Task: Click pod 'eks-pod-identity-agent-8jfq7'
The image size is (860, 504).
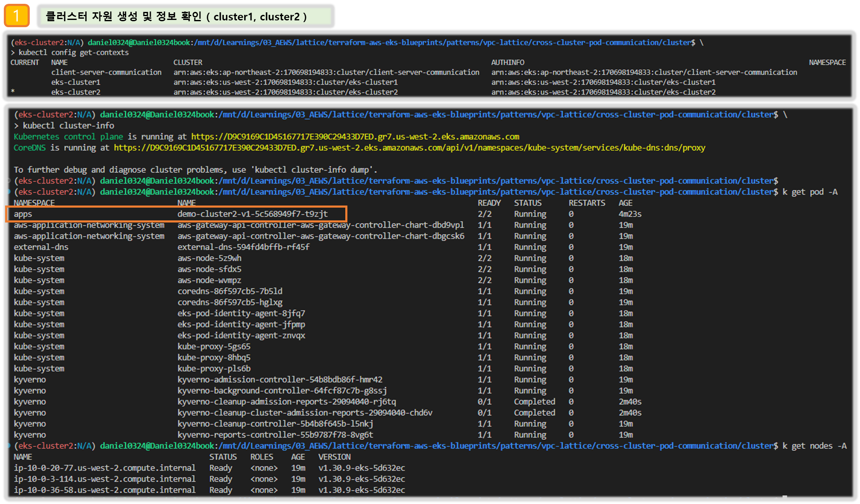Action: pyautogui.click(x=241, y=313)
